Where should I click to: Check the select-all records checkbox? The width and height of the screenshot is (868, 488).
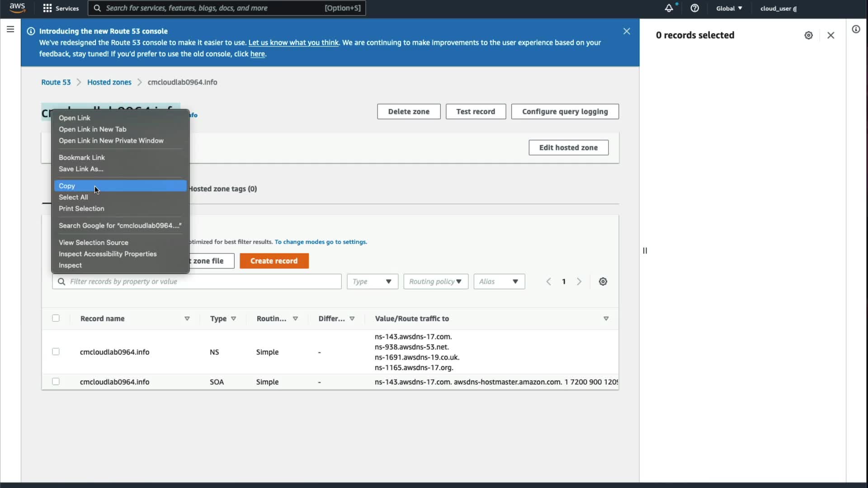(56, 318)
